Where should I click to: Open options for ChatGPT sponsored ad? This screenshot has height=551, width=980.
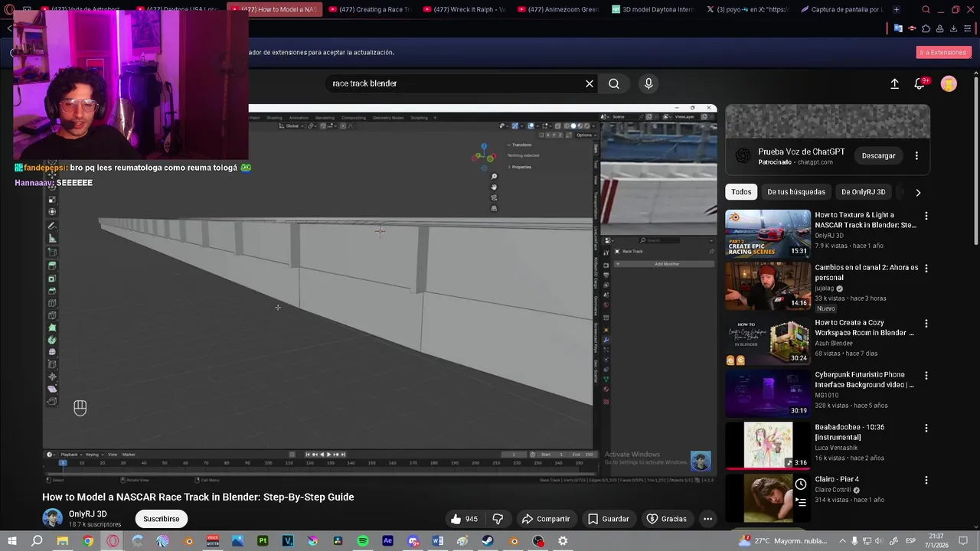pyautogui.click(x=916, y=156)
